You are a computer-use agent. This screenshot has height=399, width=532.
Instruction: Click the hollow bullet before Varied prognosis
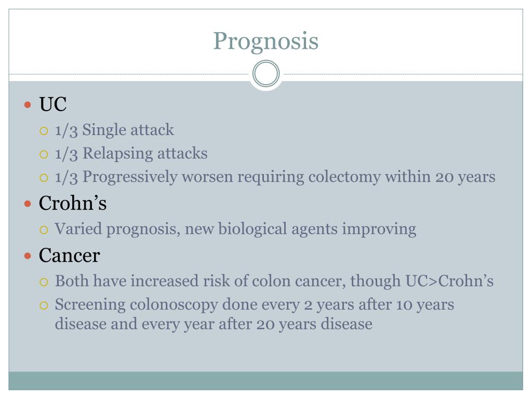tap(44, 230)
